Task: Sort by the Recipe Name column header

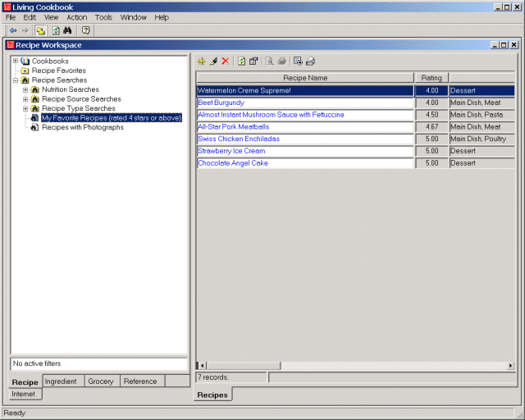Action: [305, 78]
